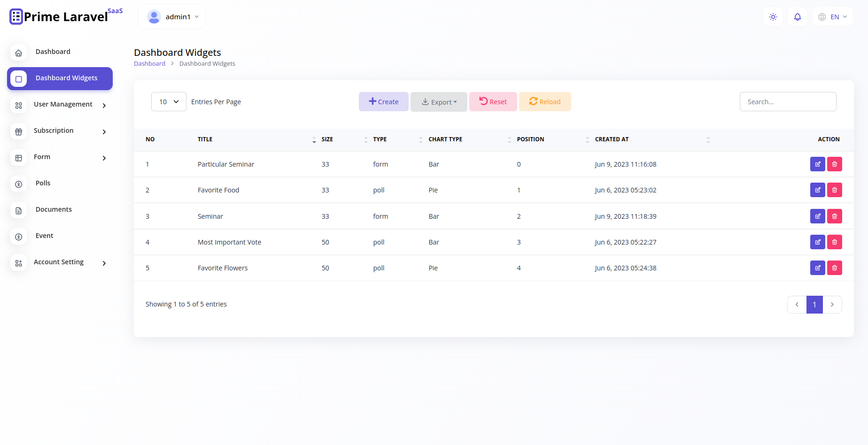Select the sun icon to switch theme

coord(773,16)
